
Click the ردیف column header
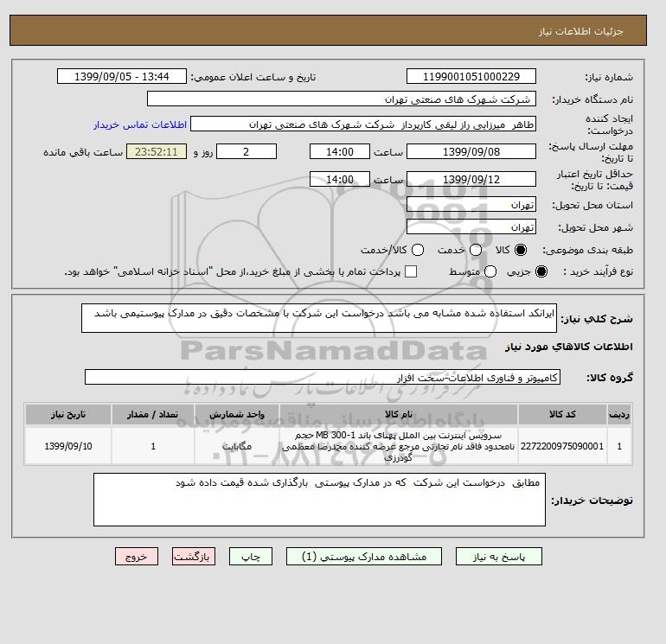pos(619,414)
